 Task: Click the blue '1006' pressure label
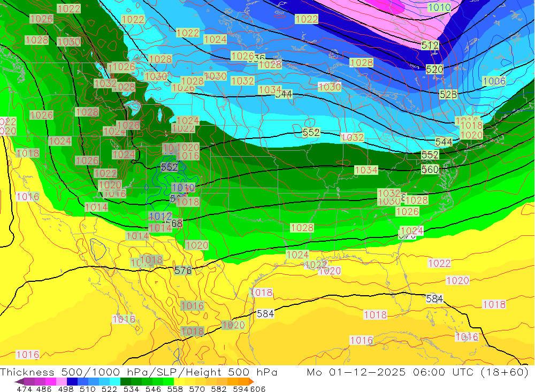pos(494,81)
